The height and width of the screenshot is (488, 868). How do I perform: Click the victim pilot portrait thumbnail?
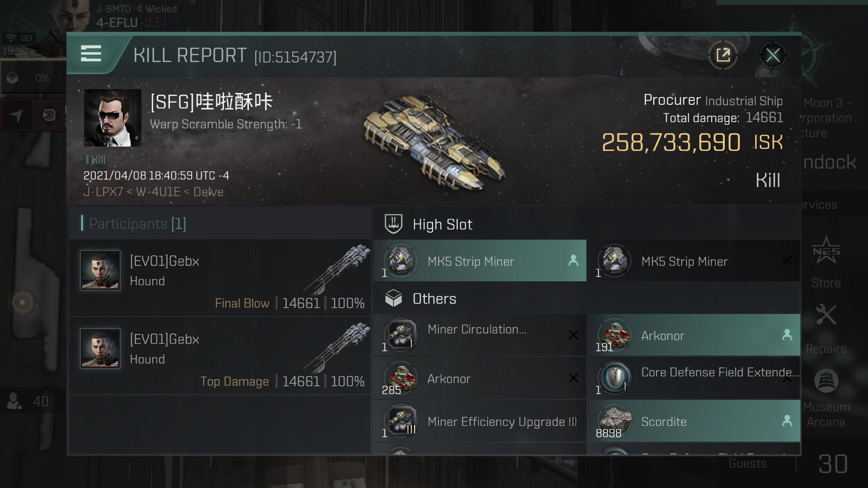coord(112,118)
